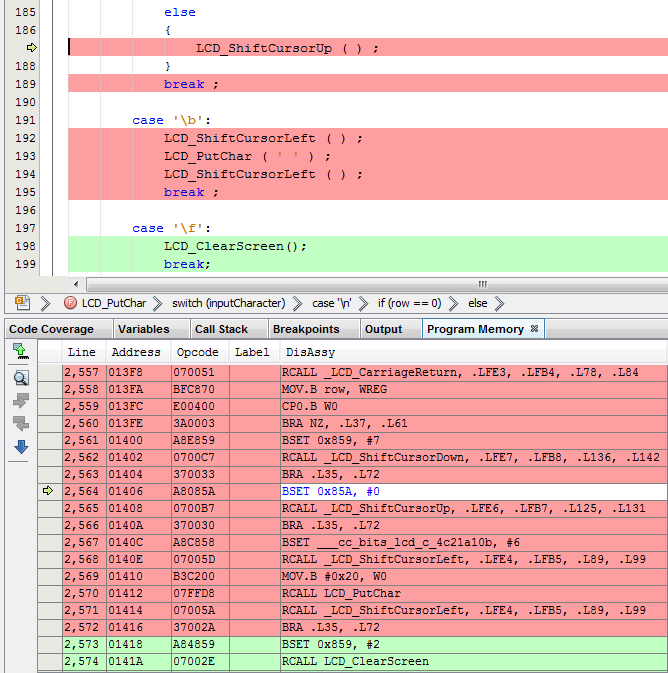This screenshot has width=668, height=673.
Task: Select the Program Memory tab
Action: pos(475,329)
